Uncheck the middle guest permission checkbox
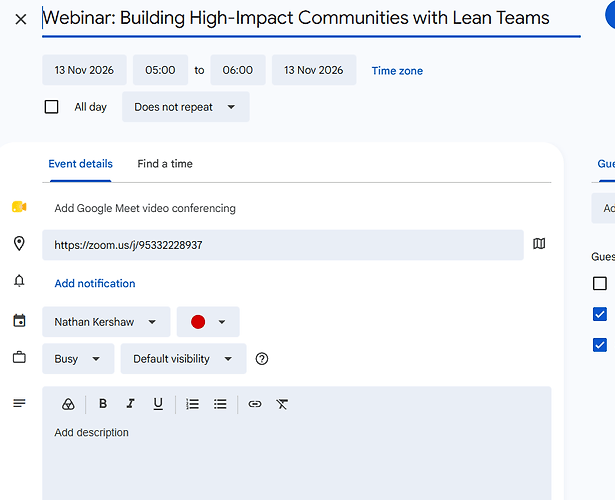 (600, 314)
